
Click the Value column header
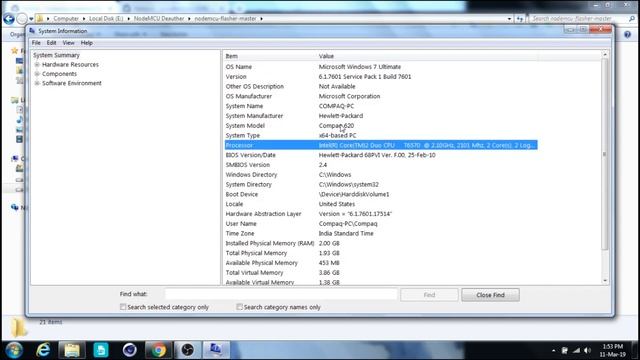[427, 56]
